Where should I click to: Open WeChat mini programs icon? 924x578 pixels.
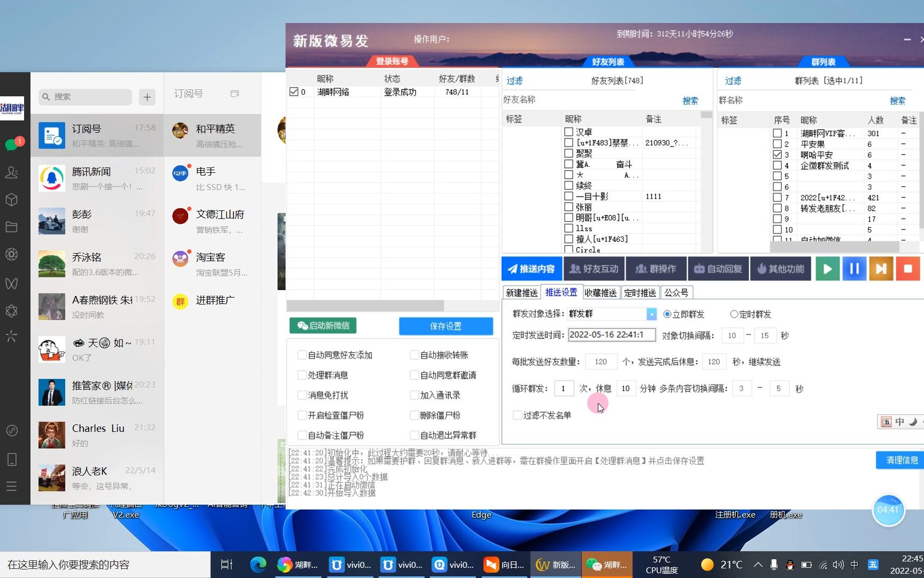click(x=12, y=311)
